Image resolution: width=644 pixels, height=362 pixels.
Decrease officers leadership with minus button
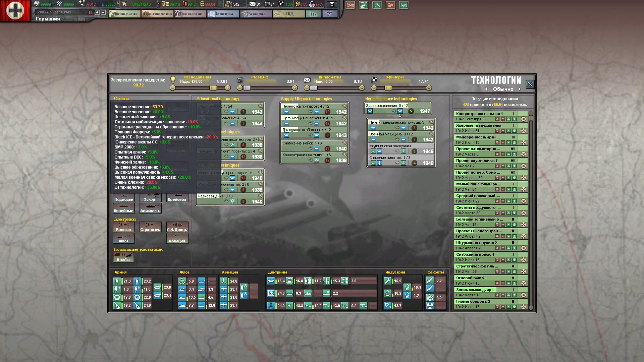pyautogui.click(x=374, y=88)
